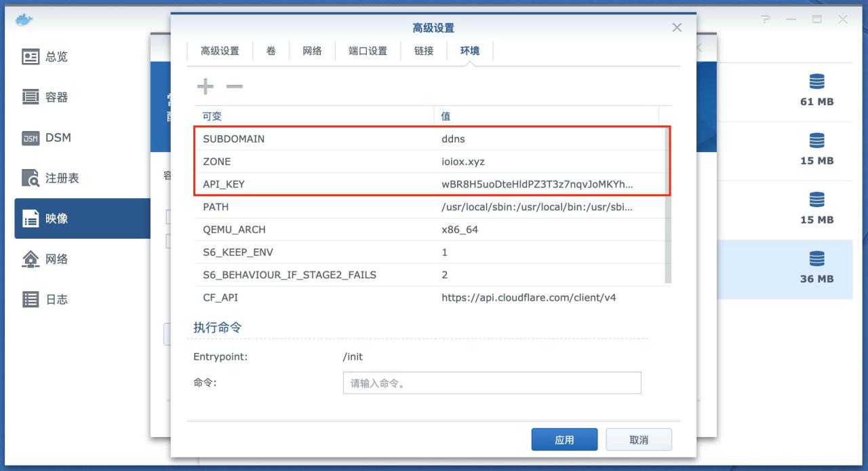Switch to the 卷 tab
Viewport: 868px width, 471px height.
click(x=271, y=51)
